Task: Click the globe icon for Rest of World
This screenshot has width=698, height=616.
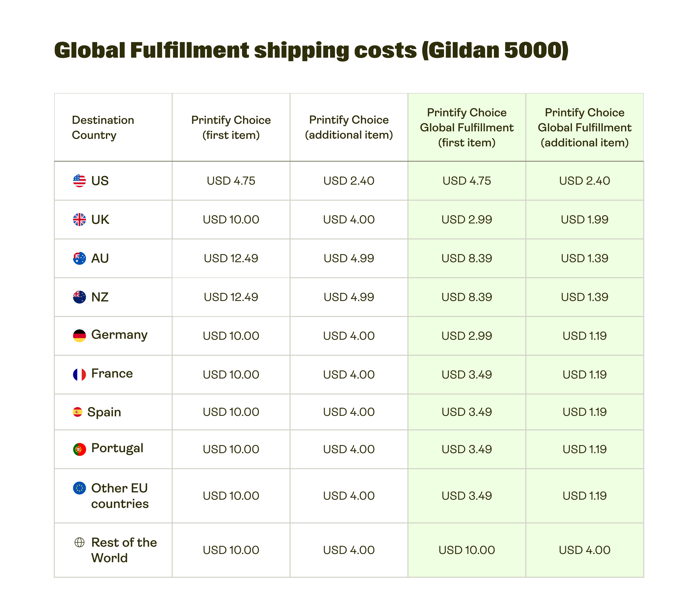Action: tap(79, 542)
